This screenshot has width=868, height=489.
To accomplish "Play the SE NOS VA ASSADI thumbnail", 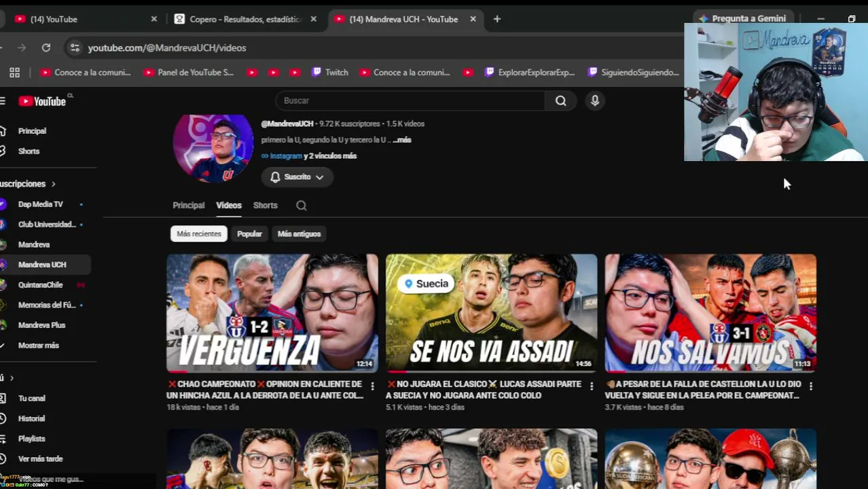I will click(492, 313).
